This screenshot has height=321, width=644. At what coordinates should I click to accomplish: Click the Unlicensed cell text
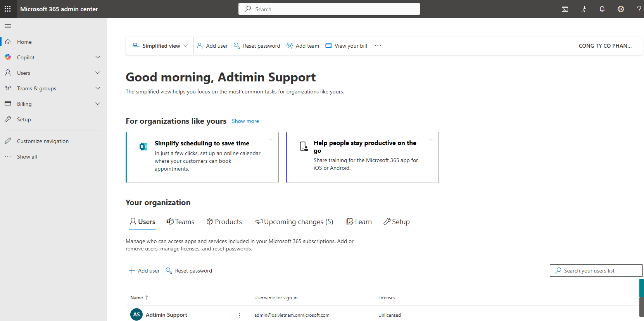(x=389, y=315)
